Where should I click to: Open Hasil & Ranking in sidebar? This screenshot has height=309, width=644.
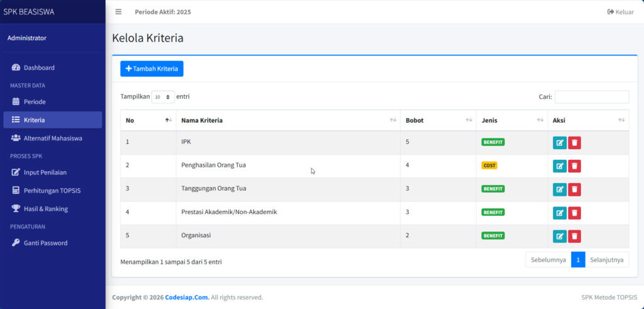(45, 208)
